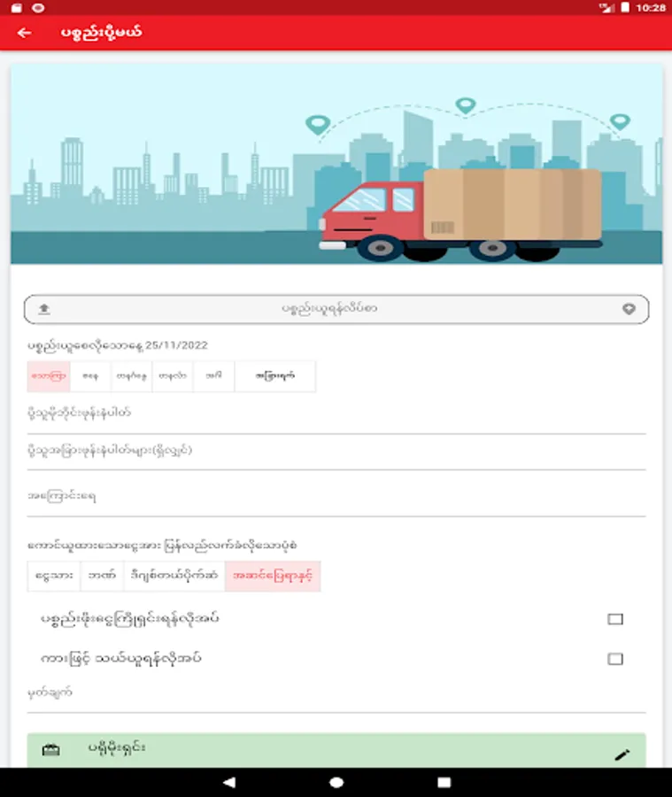
Task: Open map pin icon in address field
Action: [x=629, y=308]
